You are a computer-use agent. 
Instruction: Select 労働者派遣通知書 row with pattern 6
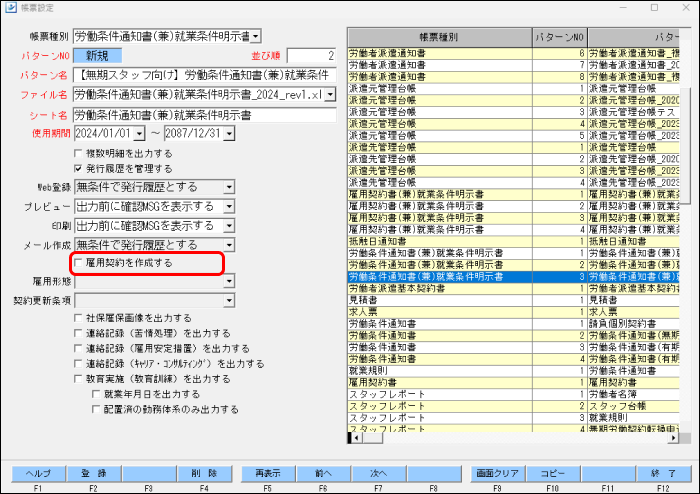coord(513,53)
